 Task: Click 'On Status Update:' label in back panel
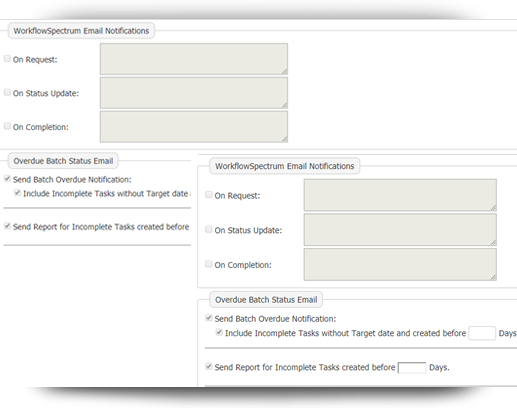[x=46, y=93]
